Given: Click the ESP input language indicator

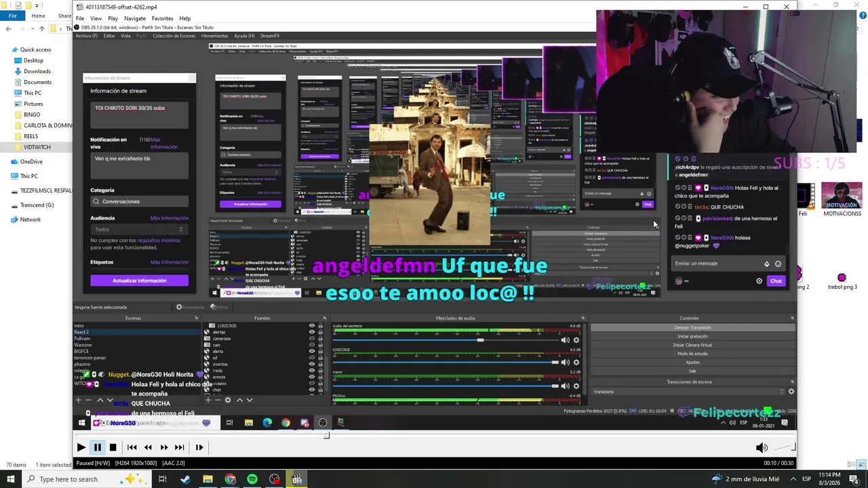Looking at the screenshot, I should pyautogui.click(x=806, y=479).
